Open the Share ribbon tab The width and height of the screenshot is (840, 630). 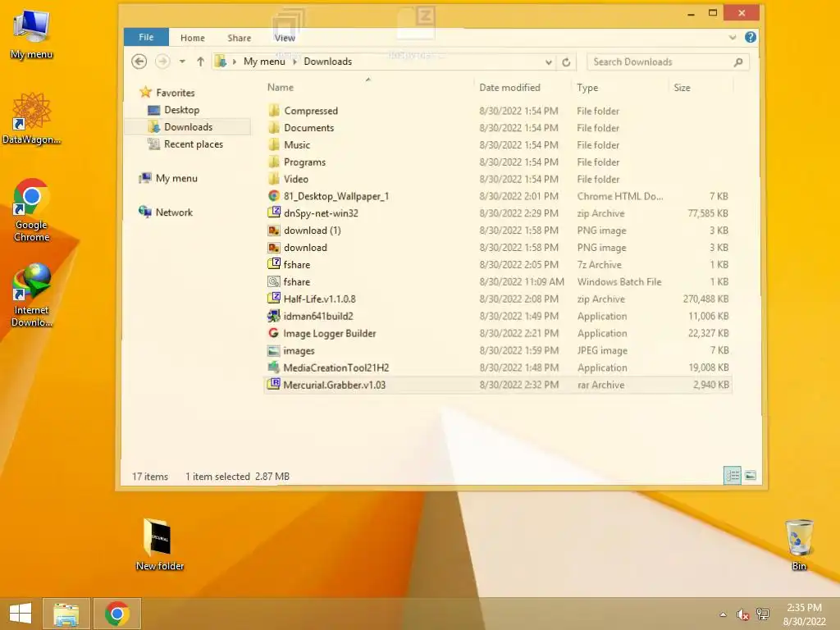(x=239, y=38)
